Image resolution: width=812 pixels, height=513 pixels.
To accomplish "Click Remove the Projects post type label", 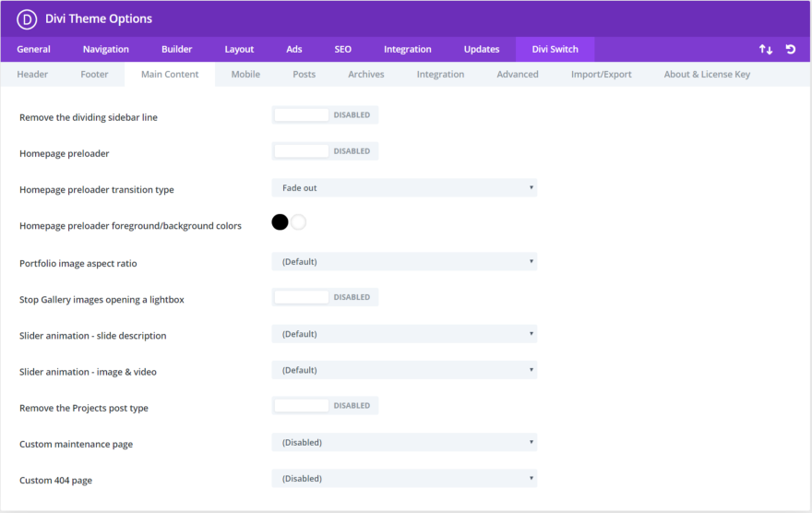I will tap(84, 408).
